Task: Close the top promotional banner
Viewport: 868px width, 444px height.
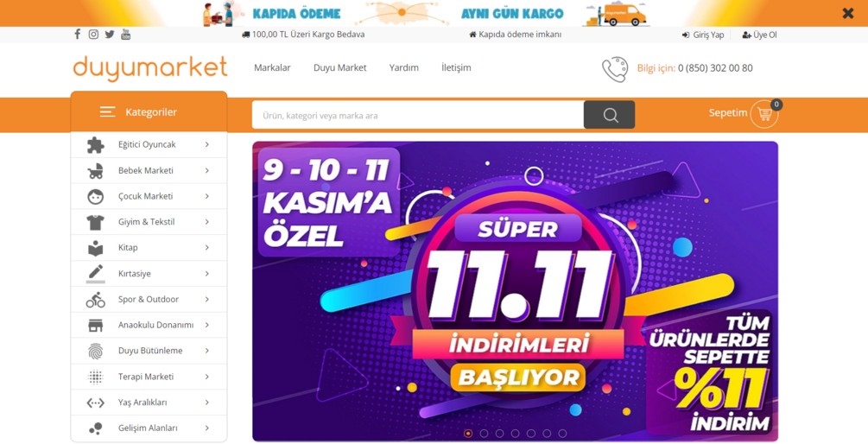Action: (x=848, y=13)
